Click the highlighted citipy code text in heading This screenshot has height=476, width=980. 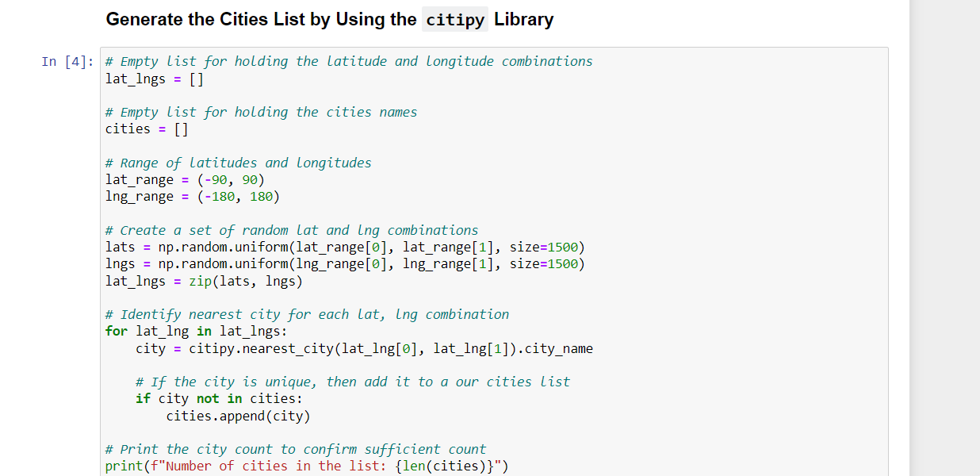point(454,19)
